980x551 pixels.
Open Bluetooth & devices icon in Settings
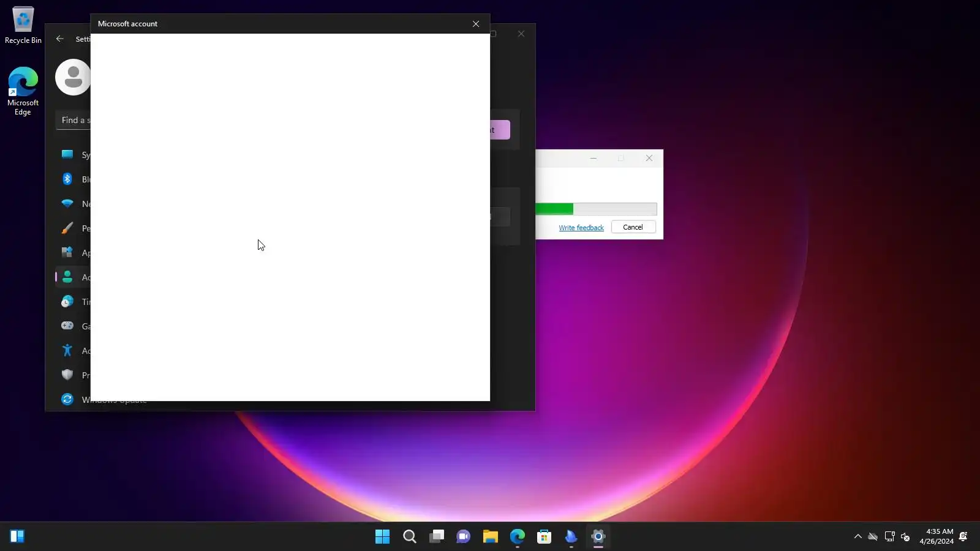tap(67, 179)
